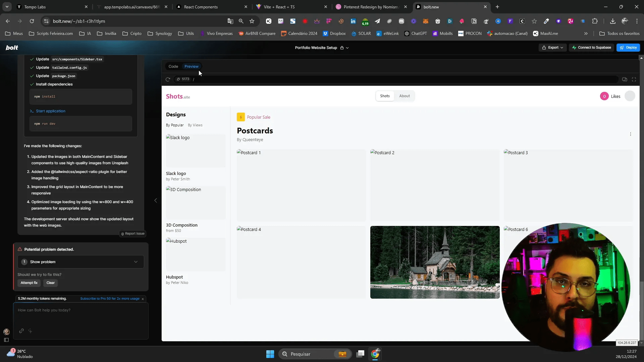Open Chrome downloads icon
644x362 pixels.
pos(612,21)
